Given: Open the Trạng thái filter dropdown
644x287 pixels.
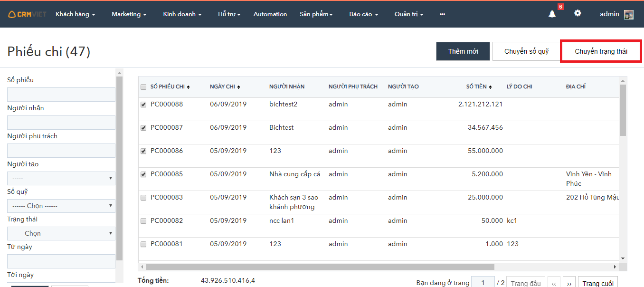Looking at the screenshot, I should pyautogui.click(x=61, y=233).
